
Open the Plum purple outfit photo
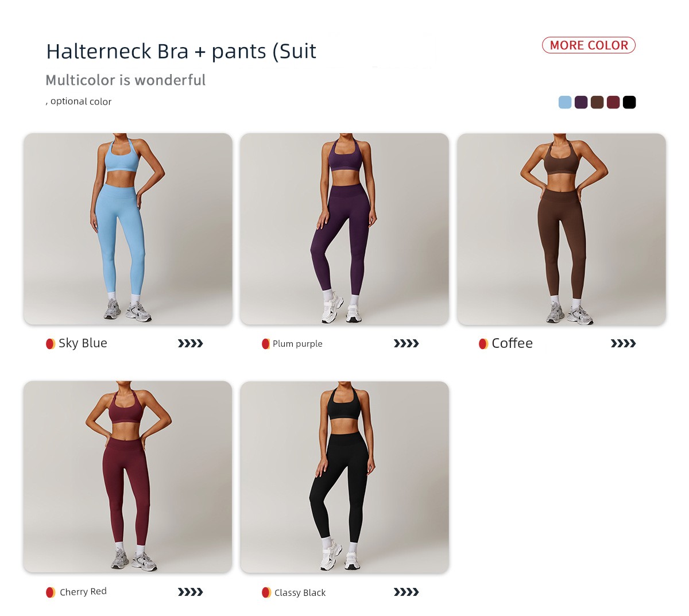(344, 229)
